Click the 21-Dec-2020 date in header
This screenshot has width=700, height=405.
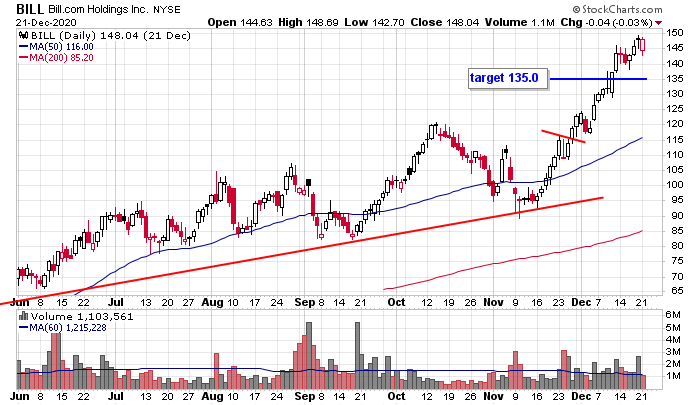click(x=46, y=22)
